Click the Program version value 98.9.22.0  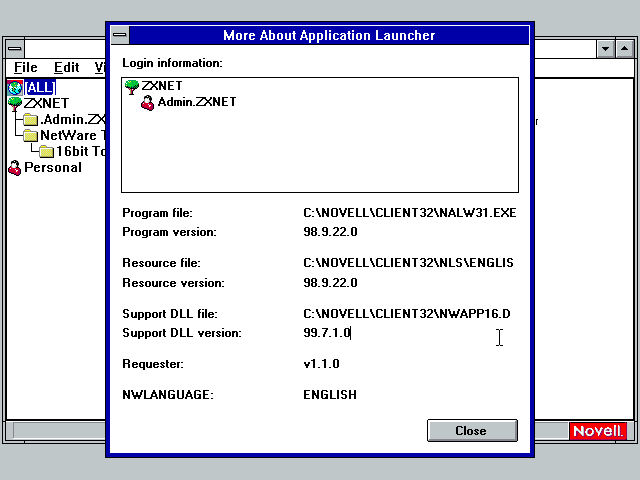click(x=330, y=232)
